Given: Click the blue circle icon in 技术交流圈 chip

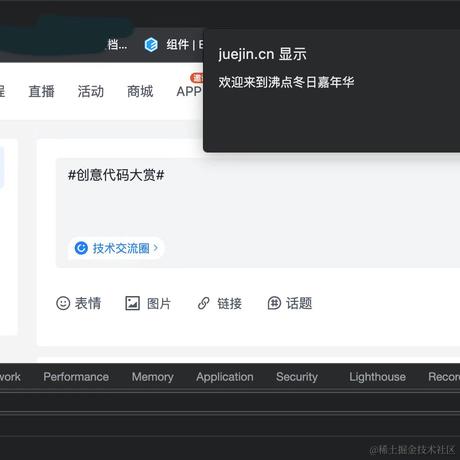Looking at the screenshot, I should pyautogui.click(x=81, y=248).
